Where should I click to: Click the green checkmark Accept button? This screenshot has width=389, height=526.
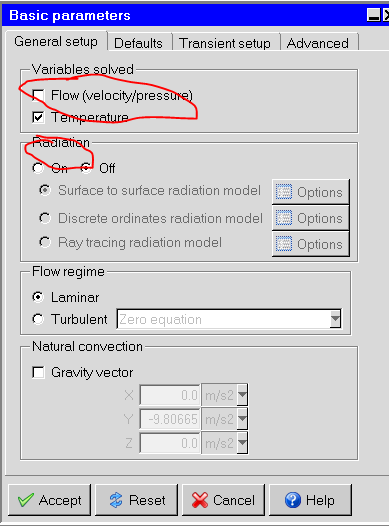coord(49,500)
